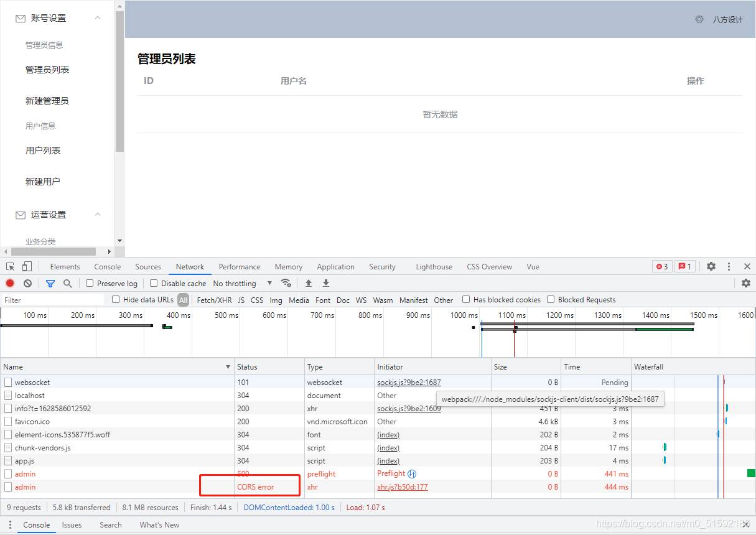Open DevTools settings gear icon
Viewport: 756px width, 535px height.
tap(711, 266)
